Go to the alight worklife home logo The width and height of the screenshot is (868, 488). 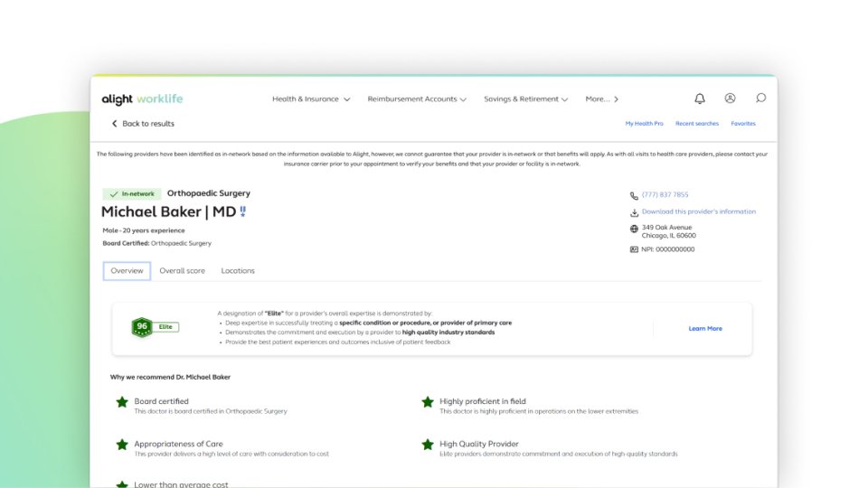point(142,99)
